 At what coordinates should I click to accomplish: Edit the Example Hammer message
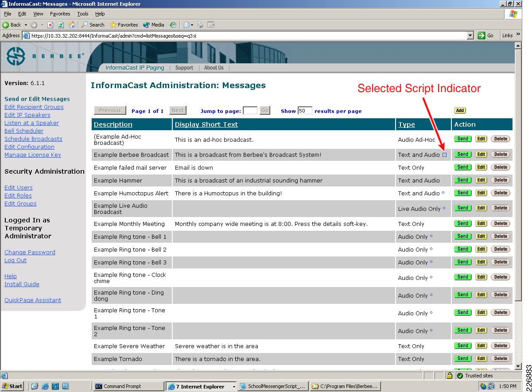pyautogui.click(x=481, y=180)
